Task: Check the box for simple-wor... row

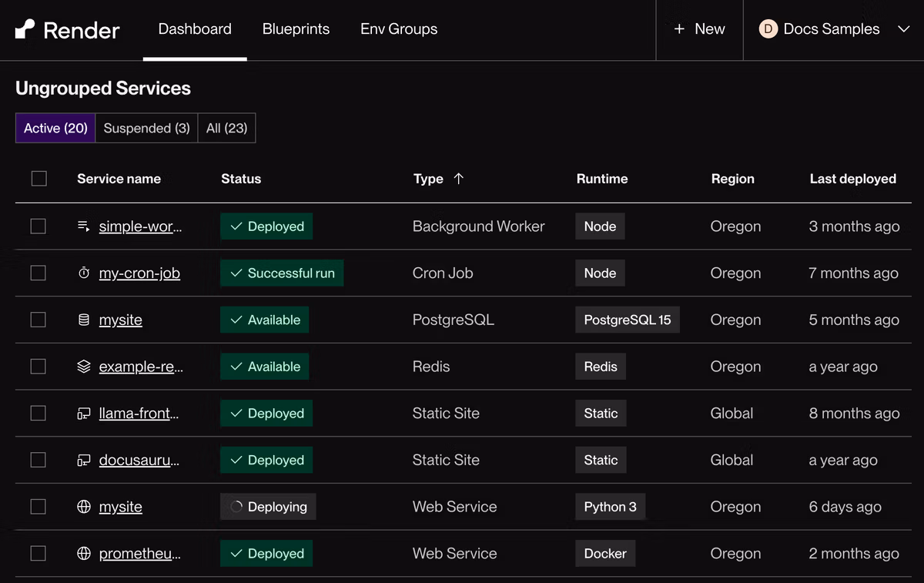Action: 38,226
